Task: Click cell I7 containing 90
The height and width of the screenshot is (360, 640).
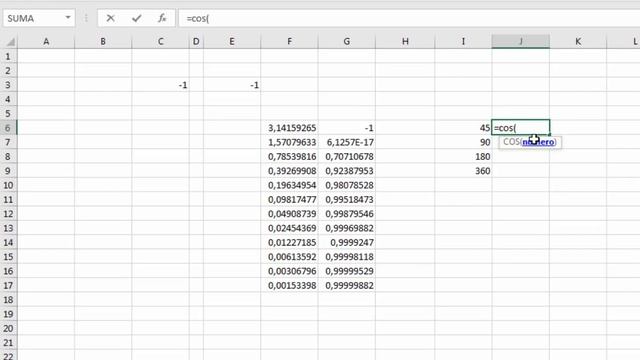Action: click(463, 142)
